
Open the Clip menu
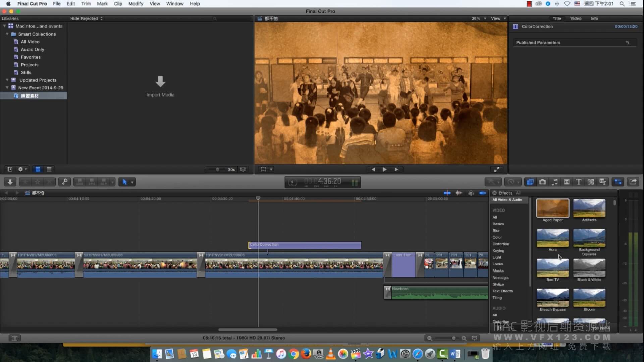point(118,4)
